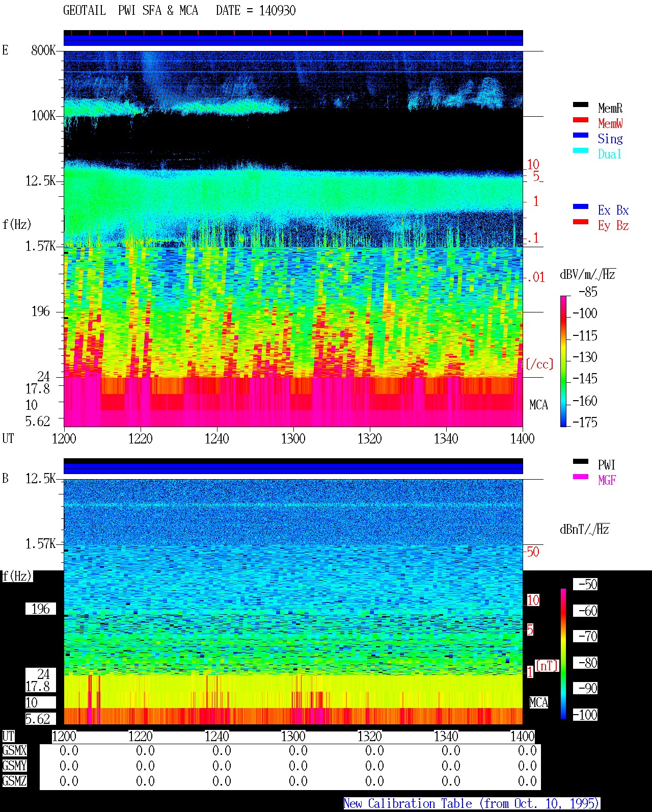
Task: Click the '-85' electric color scale value
Action: [588, 292]
